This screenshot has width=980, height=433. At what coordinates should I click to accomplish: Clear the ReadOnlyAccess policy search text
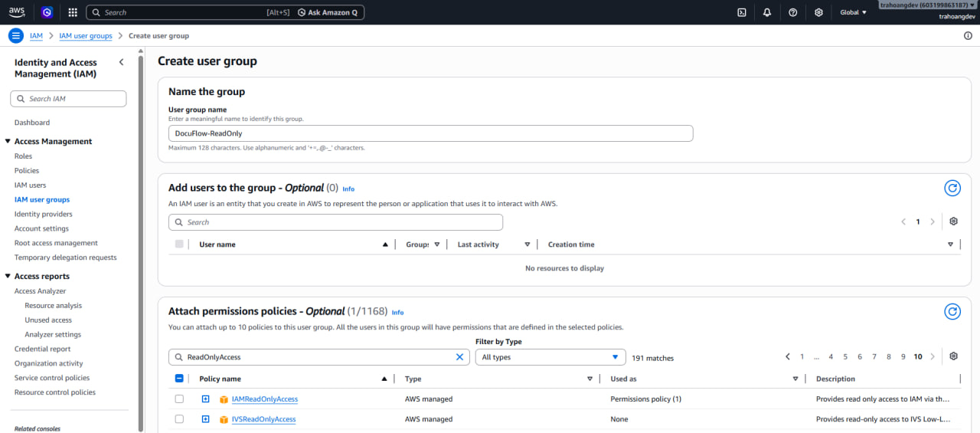tap(459, 357)
